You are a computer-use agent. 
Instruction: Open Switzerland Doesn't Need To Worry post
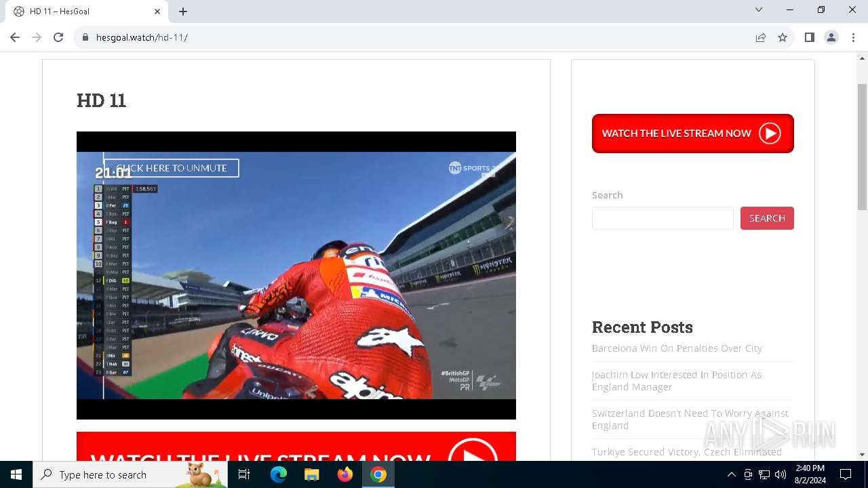[x=690, y=420]
